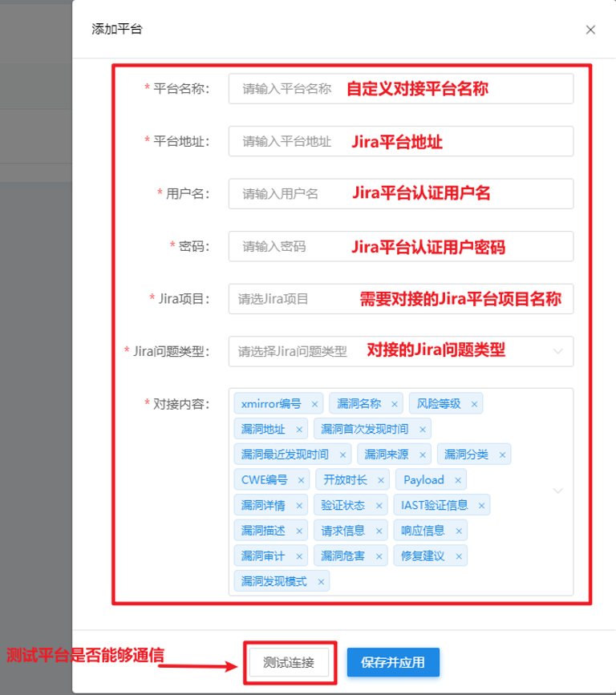Remove the 风险等级 tag
Screen dimensions: 616x695
tap(474, 404)
